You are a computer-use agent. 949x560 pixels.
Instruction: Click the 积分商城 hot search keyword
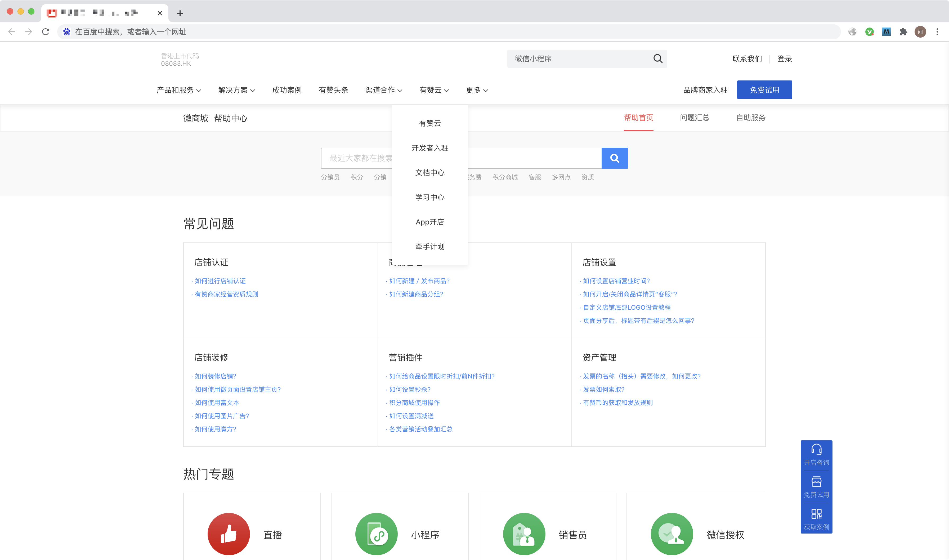click(x=505, y=177)
